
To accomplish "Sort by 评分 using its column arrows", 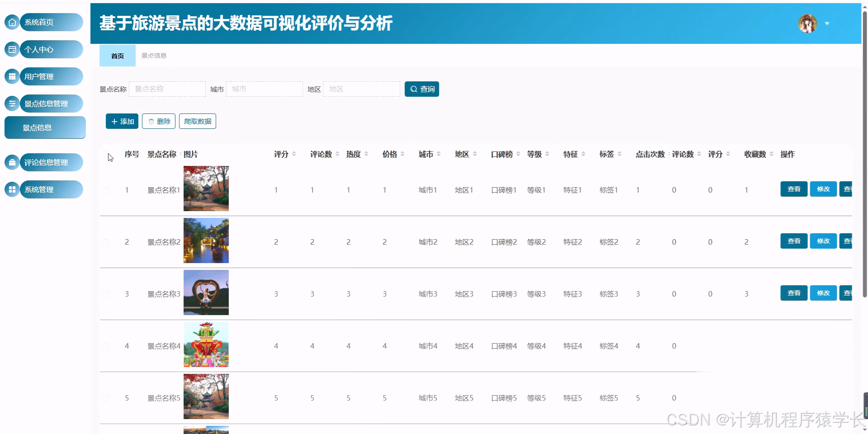I will [x=294, y=154].
